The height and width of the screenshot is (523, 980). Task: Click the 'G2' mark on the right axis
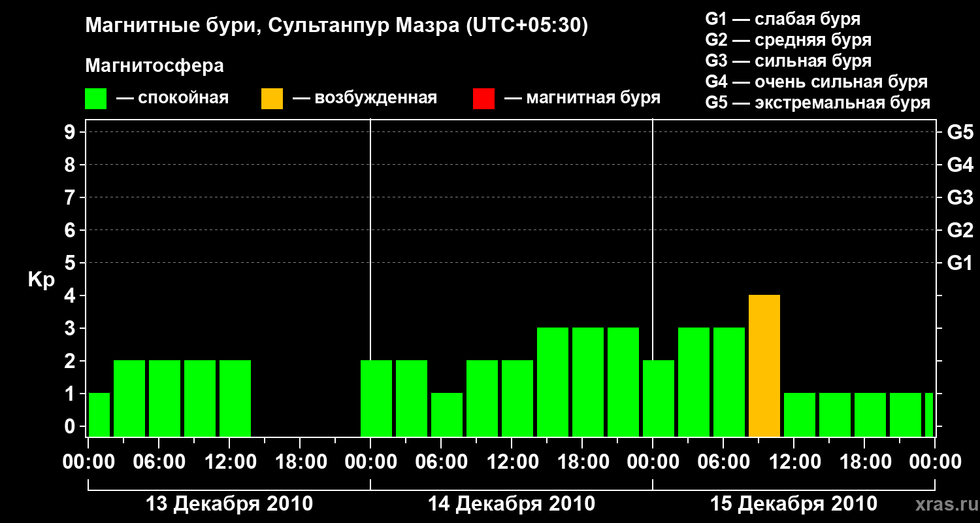[960, 231]
